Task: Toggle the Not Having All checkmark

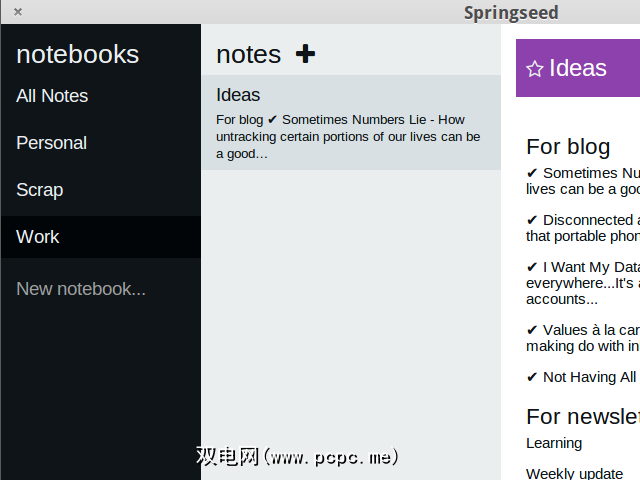Action: pyautogui.click(x=532, y=377)
